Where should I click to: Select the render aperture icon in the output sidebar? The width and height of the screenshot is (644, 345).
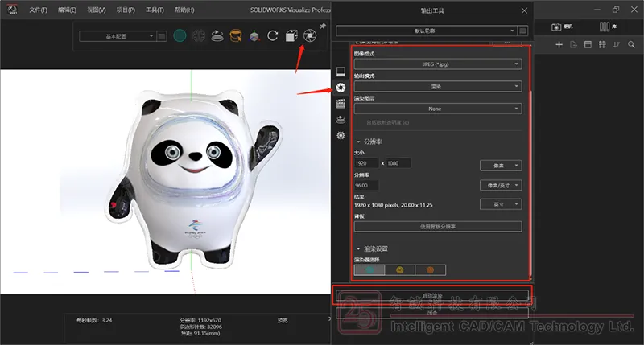pos(341,88)
